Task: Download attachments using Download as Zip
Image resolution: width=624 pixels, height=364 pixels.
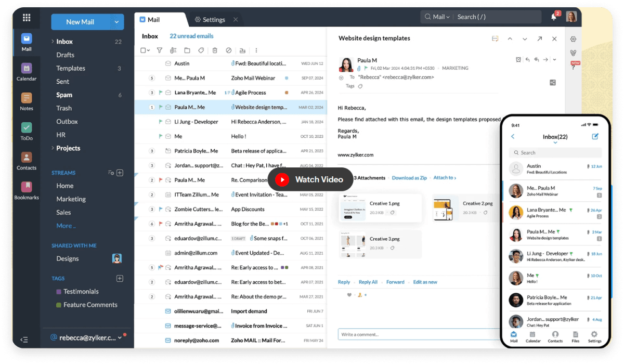Action: point(410,177)
